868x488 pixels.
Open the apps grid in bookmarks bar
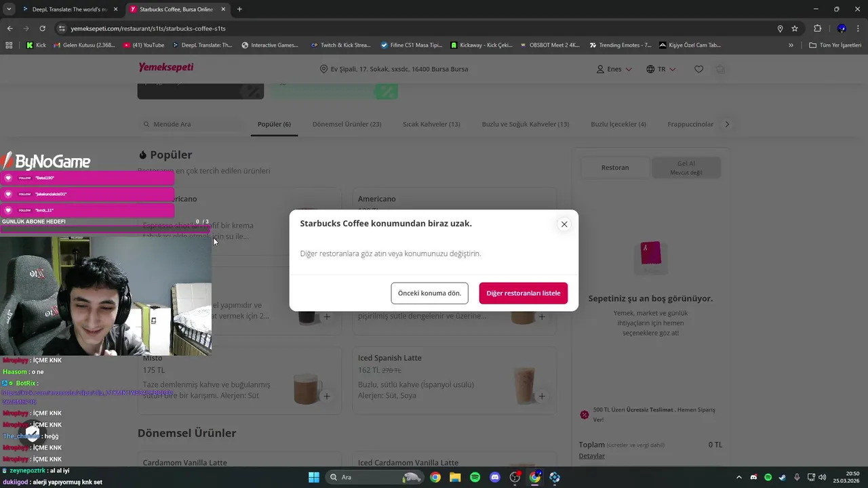click(x=9, y=45)
